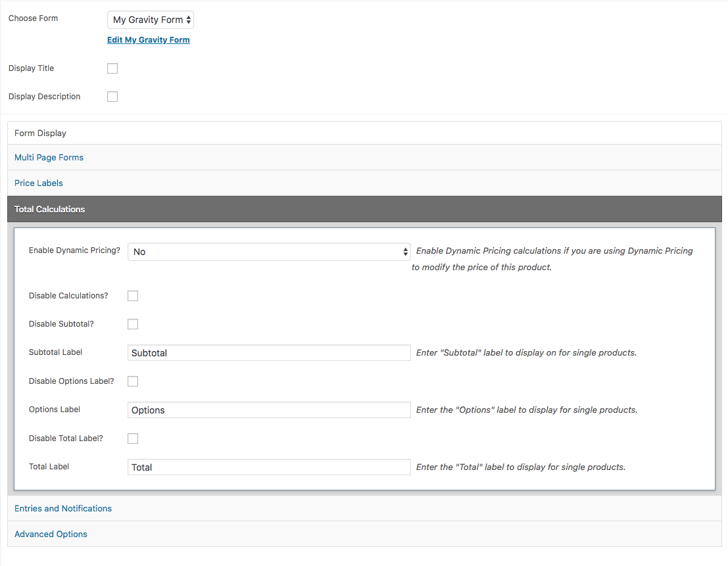Viewport: 728px width, 566px height.
Task: Enable the Display Title checkbox
Action: pyautogui.click(x=112, y=68)
